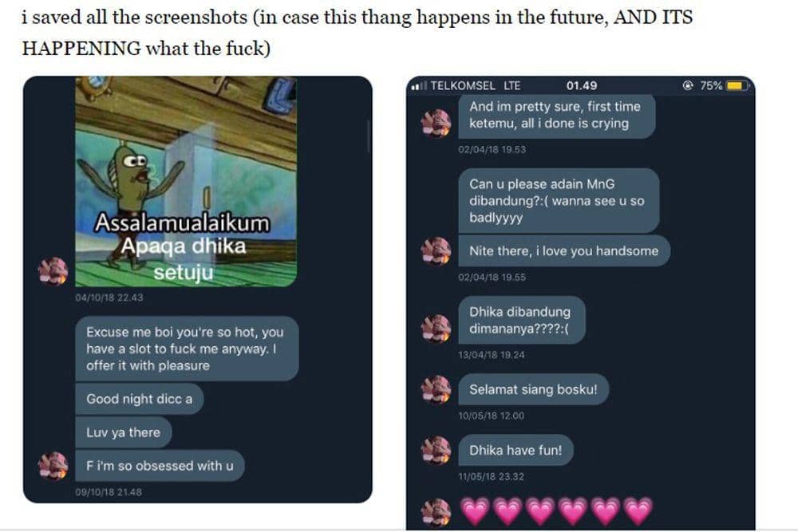Tap avatar beside 'And im pretty sure' message
The width and height of the screenshot is (798, 532).
tap(437, 123)
